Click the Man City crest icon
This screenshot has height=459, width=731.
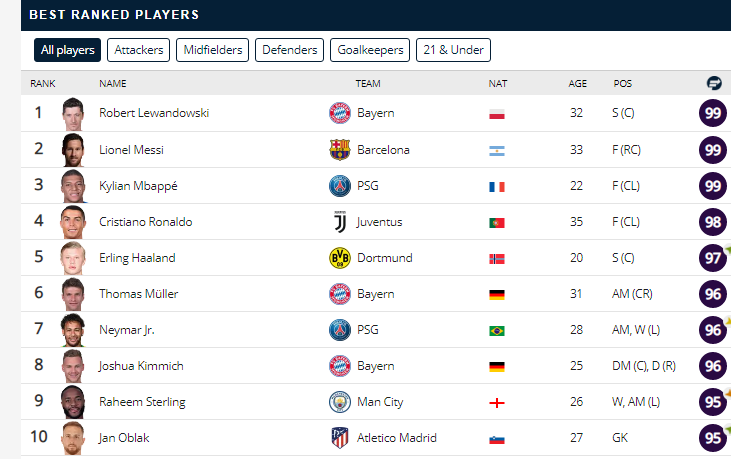[340, 402]
